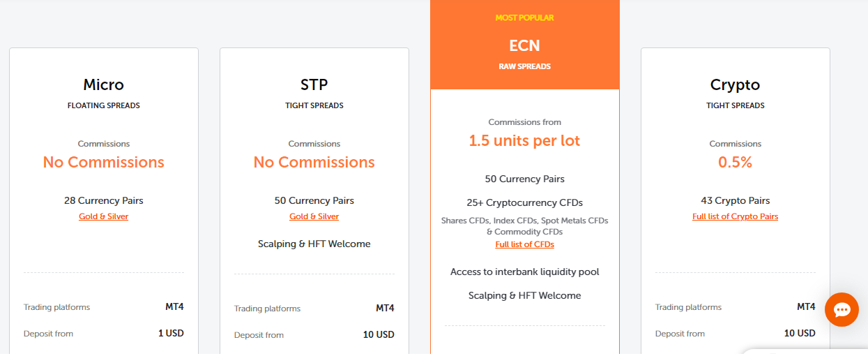This screenshot has height=363, width=868.
Task: Click the MOST POPULAR label
Action: 524,18
